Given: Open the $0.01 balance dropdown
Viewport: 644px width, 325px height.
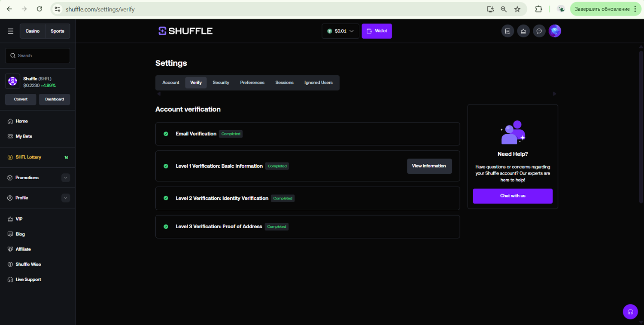Looking at the screenshot, I should [x=340, y=31].
